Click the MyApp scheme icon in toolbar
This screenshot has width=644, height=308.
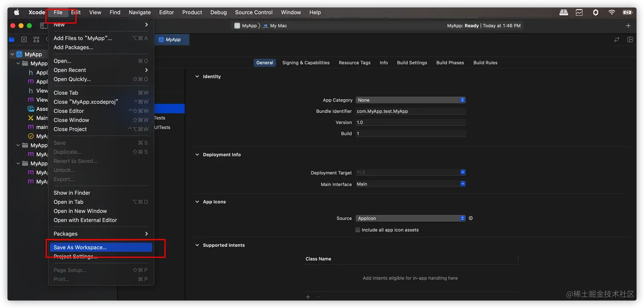pos(237,26)
